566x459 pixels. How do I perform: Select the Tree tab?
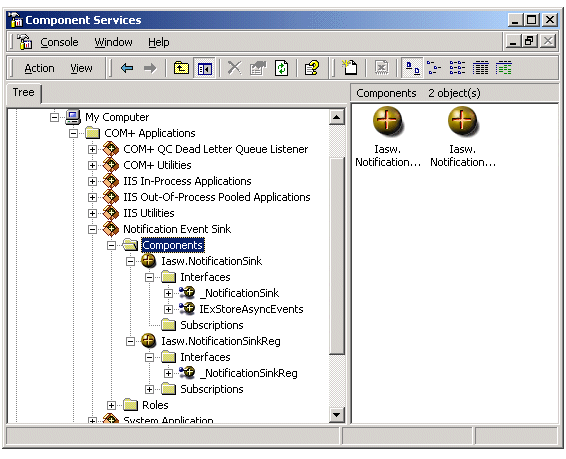click(x=23, y=92)
